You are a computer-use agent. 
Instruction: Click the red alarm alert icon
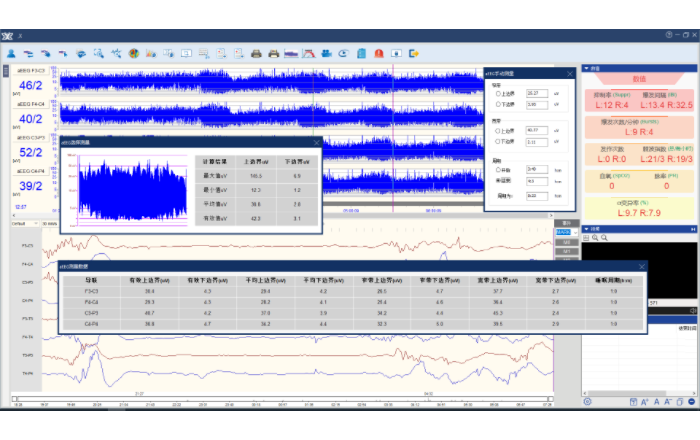pyautogui.click(x=379, y=54)
